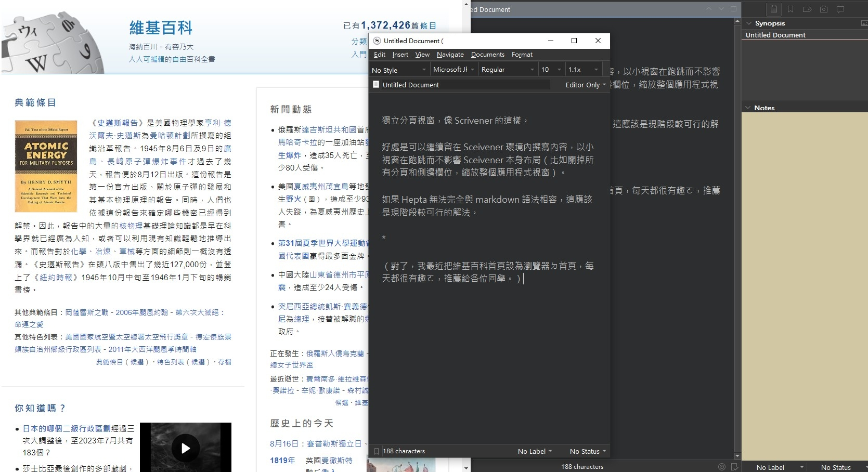
Task: Open the 1.1x line spacing dropdown
Action: point(583,70)
